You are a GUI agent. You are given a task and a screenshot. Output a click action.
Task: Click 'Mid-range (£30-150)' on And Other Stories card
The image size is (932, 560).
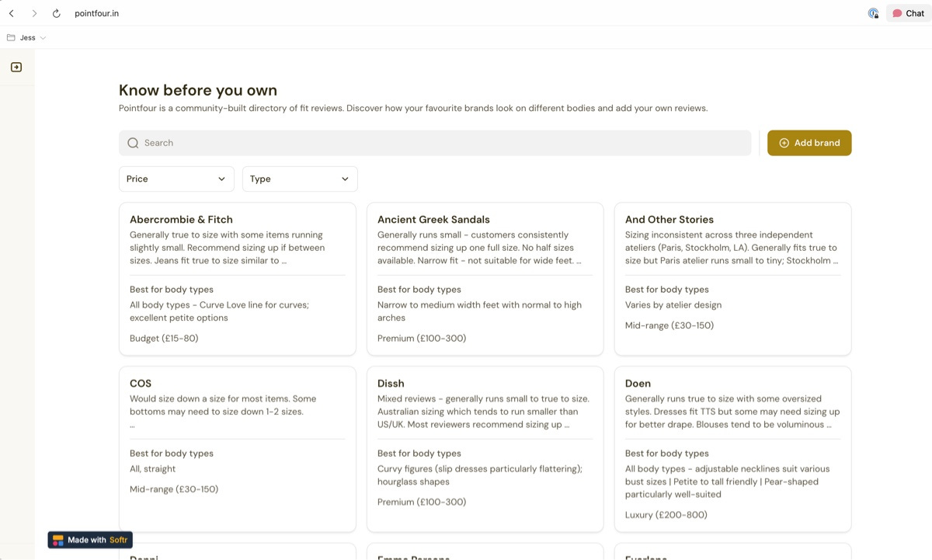(x=669, y=325)
